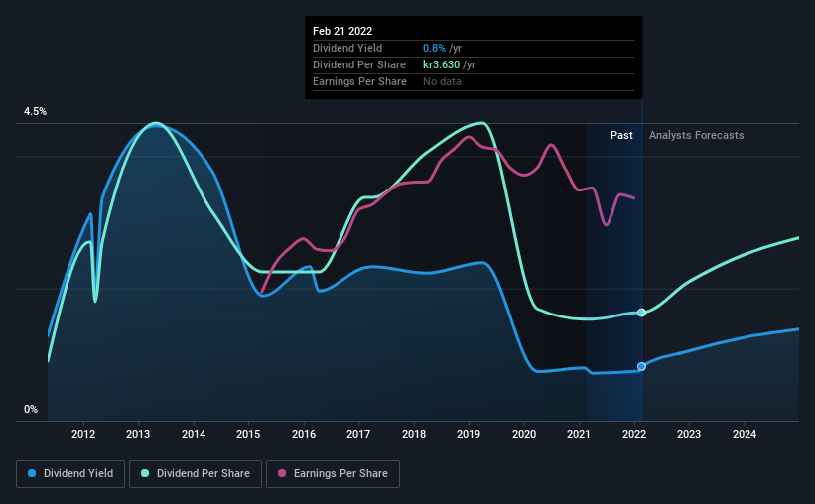Click the tooltip Earnings Per Share row label

359,81
